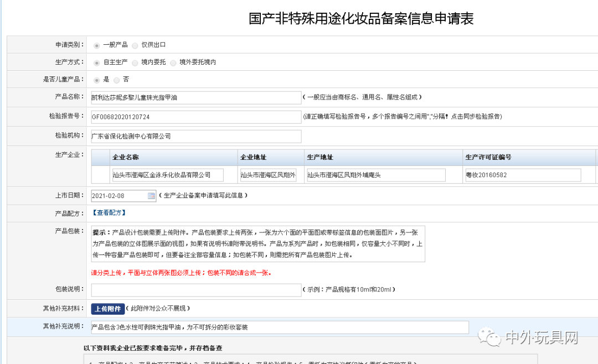Click the 上传附件 button

[107, 309]
